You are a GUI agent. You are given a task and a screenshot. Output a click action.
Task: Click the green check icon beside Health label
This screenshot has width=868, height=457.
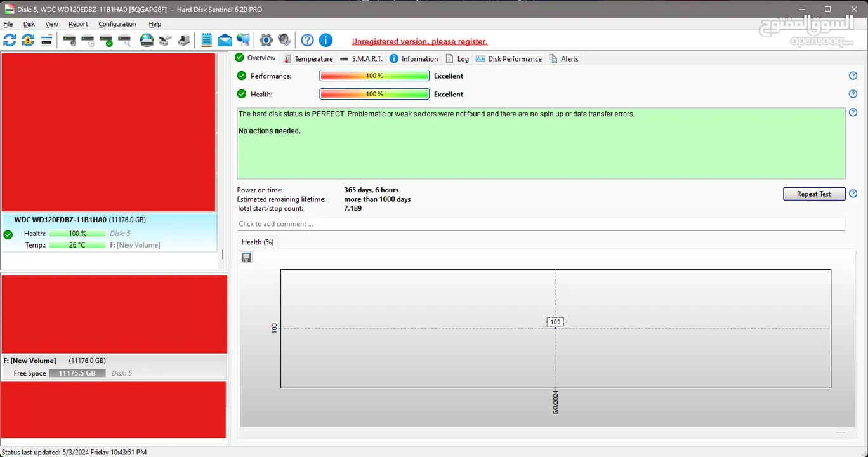(242, 94)
